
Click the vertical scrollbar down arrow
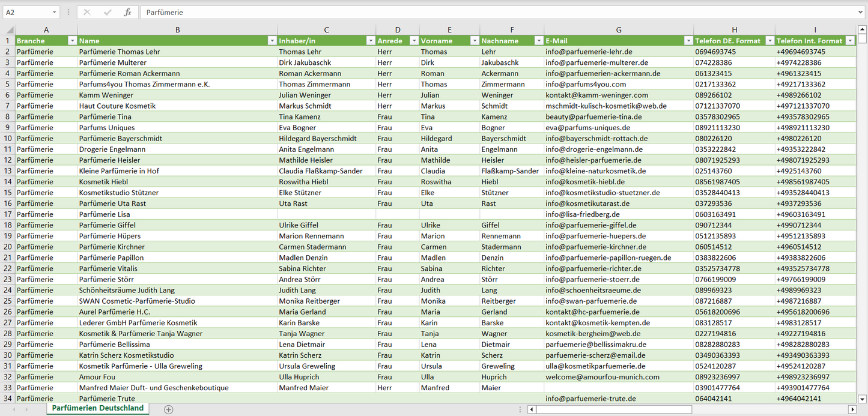(863, 398)
